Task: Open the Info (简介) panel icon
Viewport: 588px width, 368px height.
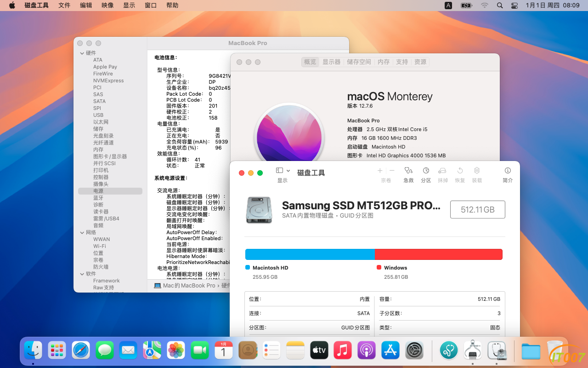Action: 508,171
